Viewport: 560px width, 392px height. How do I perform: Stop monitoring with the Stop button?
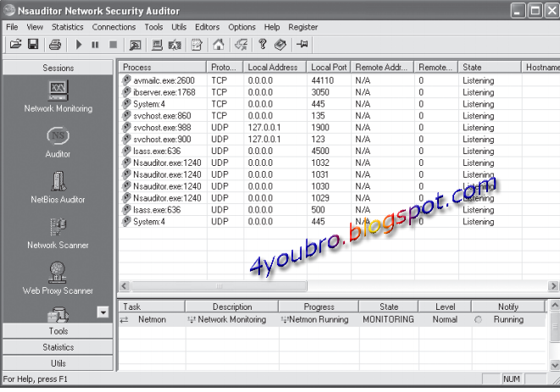(x=114, y=45)
